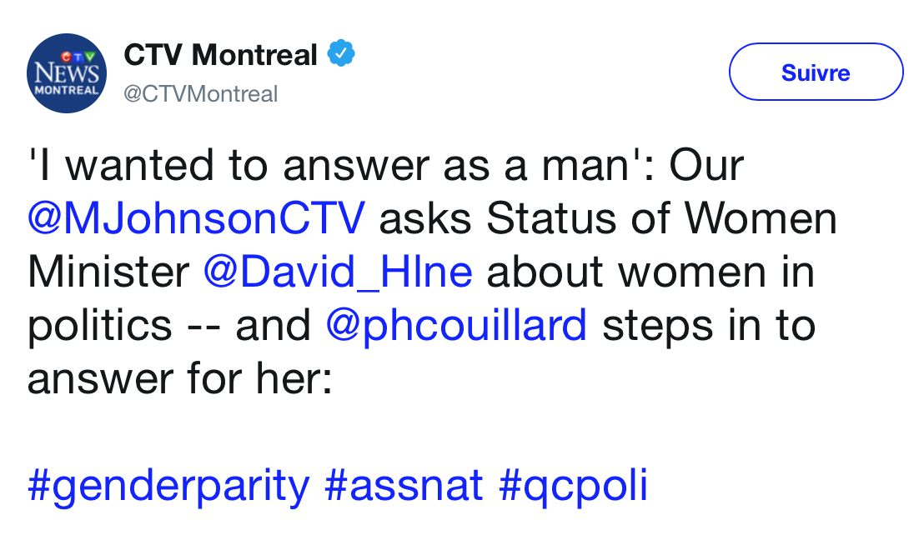
Task: Click the phrase 'steps in to'
Action: 709,326
